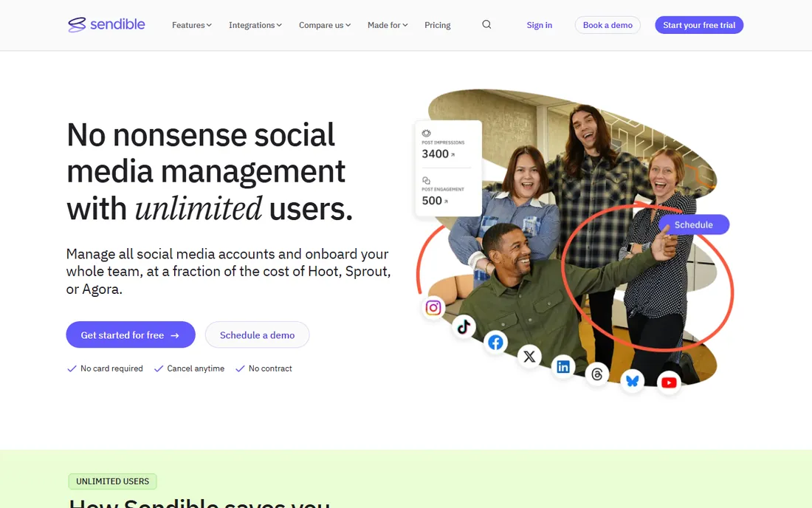Click the No contract text
Image resolution: width=812 pixels, height=508 pixels.
pos(270,368)
